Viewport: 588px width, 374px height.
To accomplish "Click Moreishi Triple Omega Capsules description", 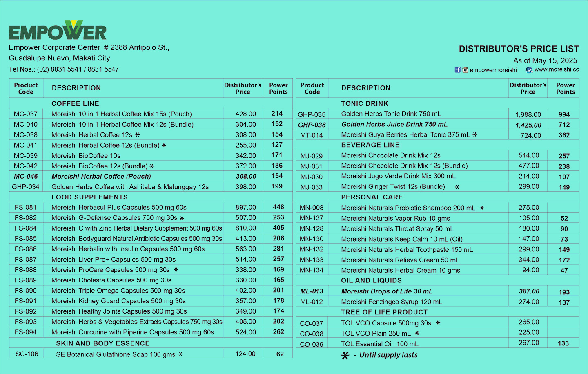I will tap(118, 291).
